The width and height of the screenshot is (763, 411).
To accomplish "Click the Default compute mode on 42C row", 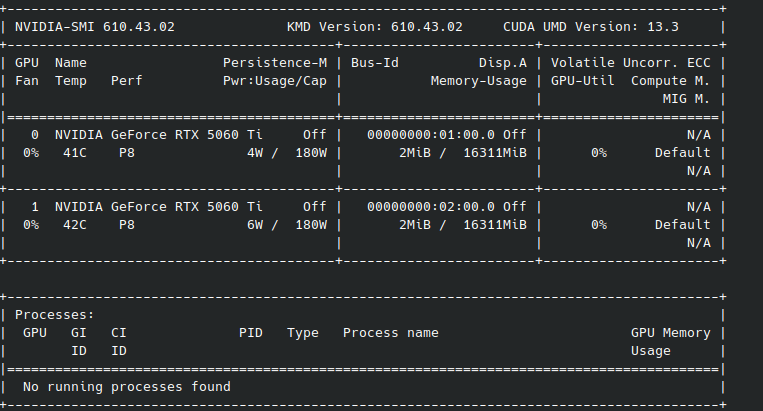I will (682, 225).
